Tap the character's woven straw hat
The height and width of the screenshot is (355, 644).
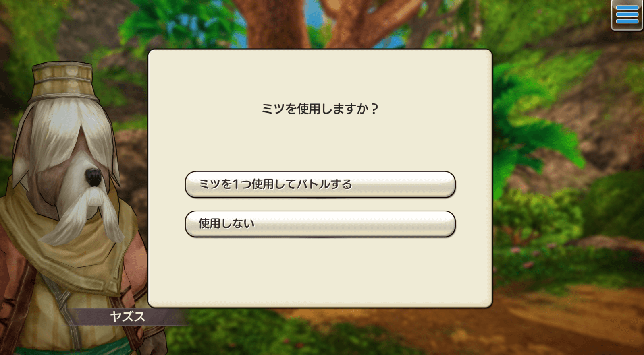[x=64, y=80]
